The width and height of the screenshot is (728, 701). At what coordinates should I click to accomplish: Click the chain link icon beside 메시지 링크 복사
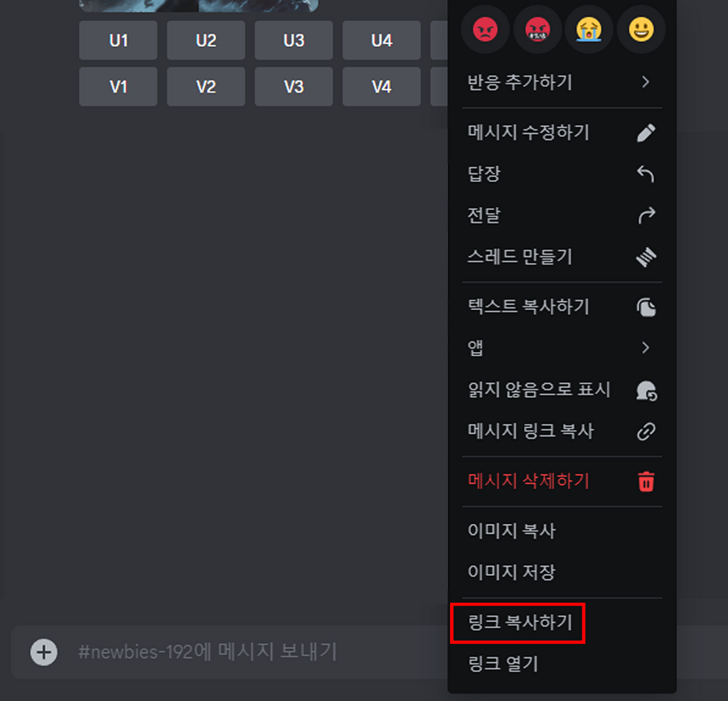(x=646, y=432)
